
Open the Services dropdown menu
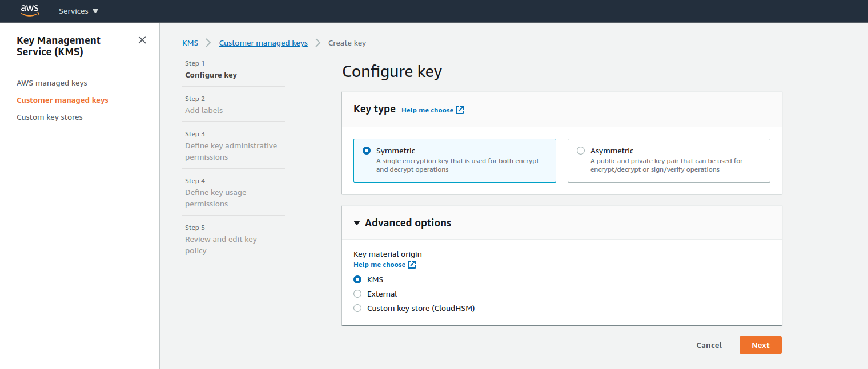point(78,11)
